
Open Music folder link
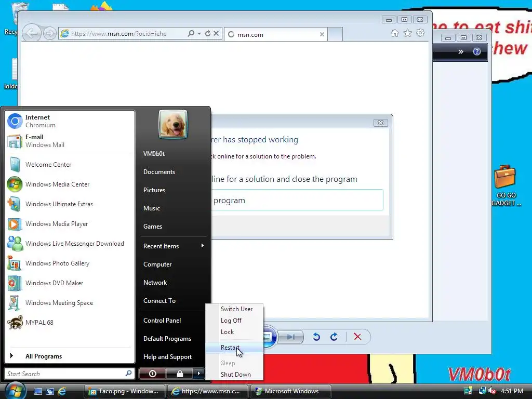(x=151, y=208)
